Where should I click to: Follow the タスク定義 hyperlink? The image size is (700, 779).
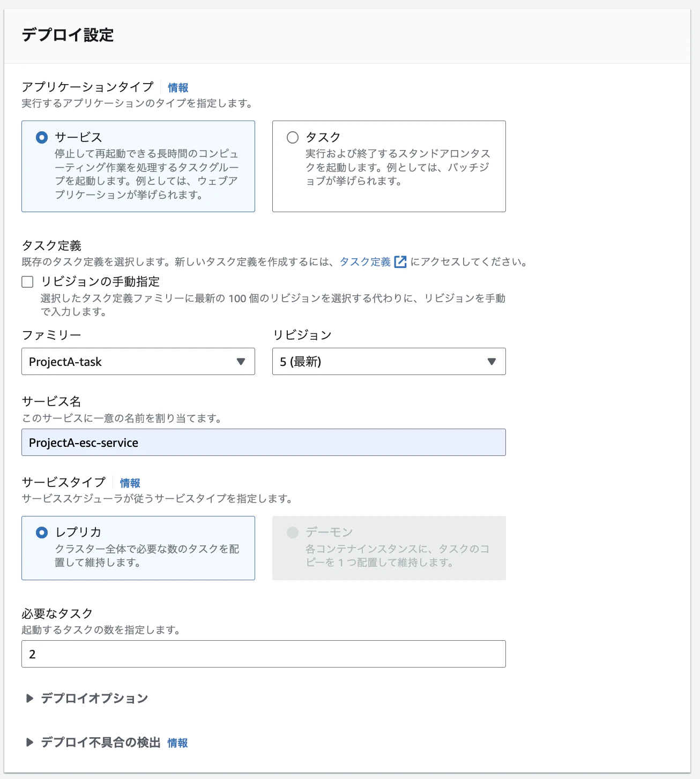tap(366, 262)
